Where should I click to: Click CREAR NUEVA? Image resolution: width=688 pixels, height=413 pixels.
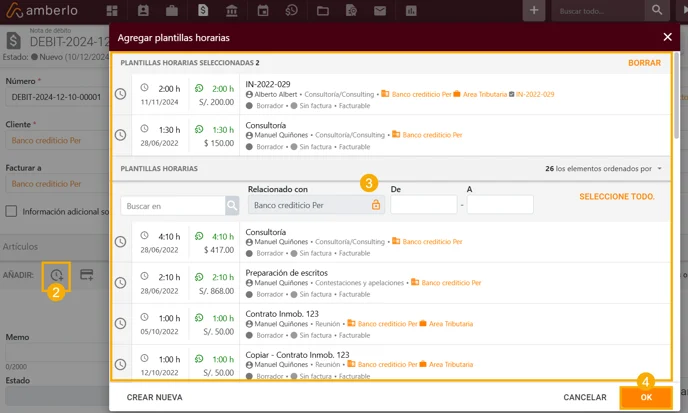point(154,397)
